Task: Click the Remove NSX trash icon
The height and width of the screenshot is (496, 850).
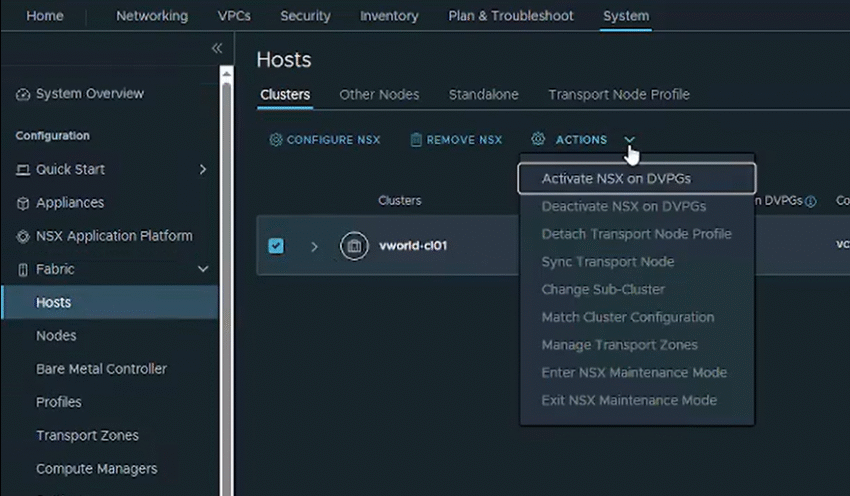Action: [x=416, y=140]
